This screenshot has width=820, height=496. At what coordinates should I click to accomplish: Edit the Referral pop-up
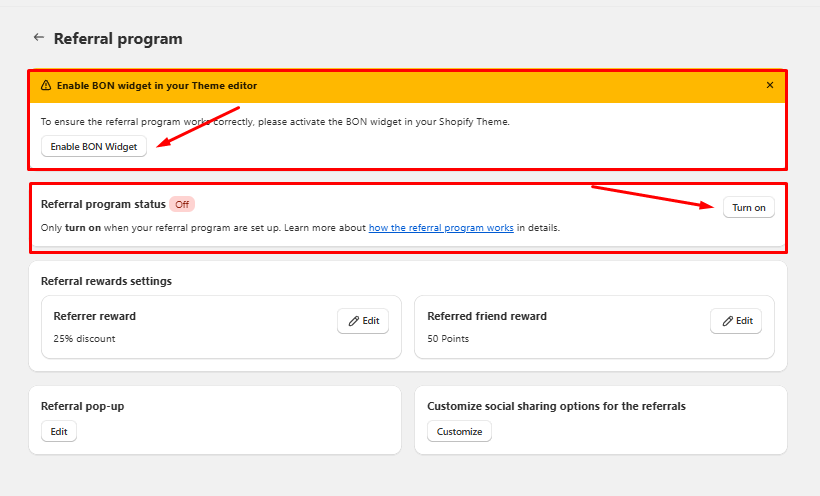click(x=59, y=432)
